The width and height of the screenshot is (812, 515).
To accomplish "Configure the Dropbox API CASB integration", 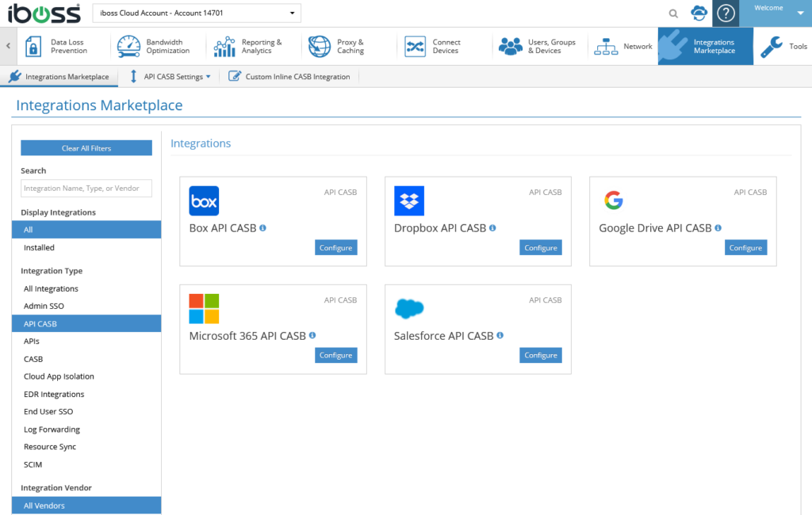I will pyautogui.click(x=541, y=247).
